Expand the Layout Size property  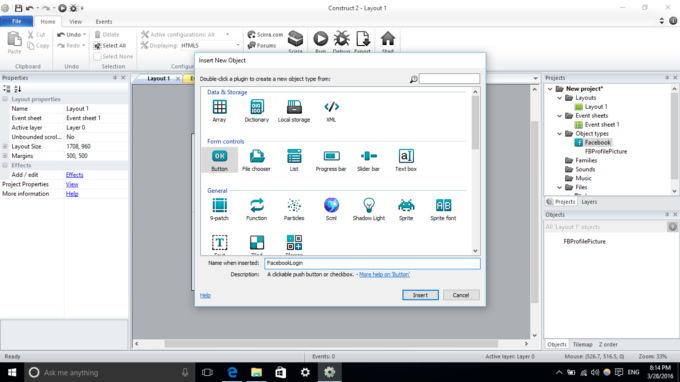[x=5, y=147]
